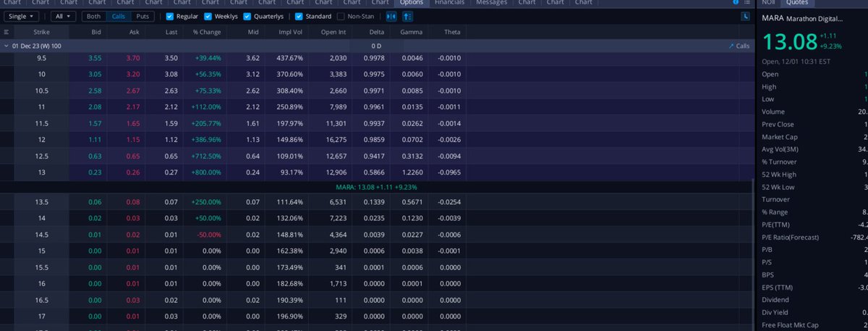Enable the Non-Stan checkbox
Viewport: 868px width, 331px height.
341,16
